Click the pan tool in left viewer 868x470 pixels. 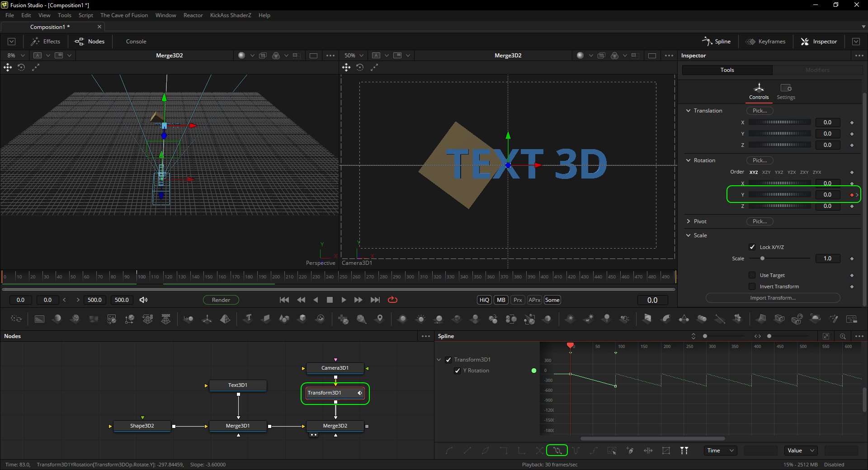tap(8, 67)
